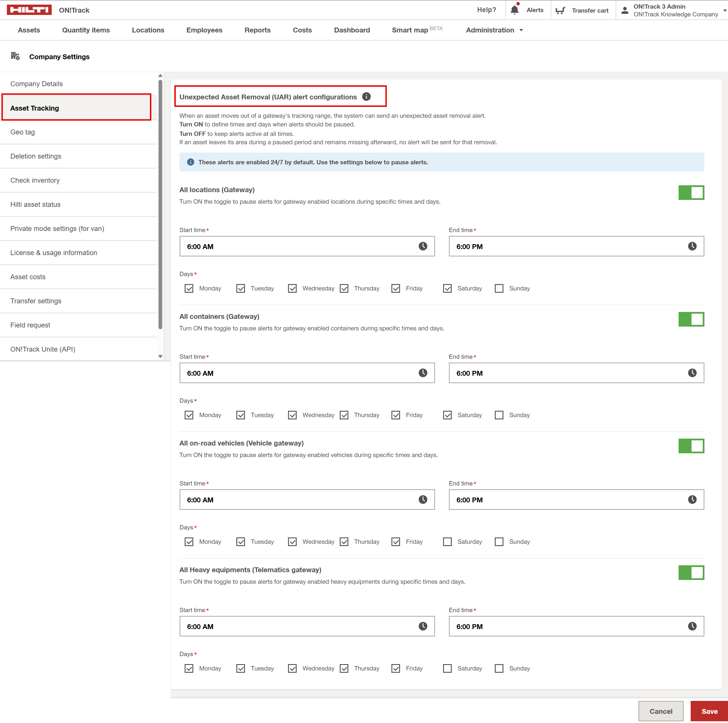This screenshot has width=728, height=723.
Task: Expand the user account dropdown arrow
Action: click(x=725, y=11)
